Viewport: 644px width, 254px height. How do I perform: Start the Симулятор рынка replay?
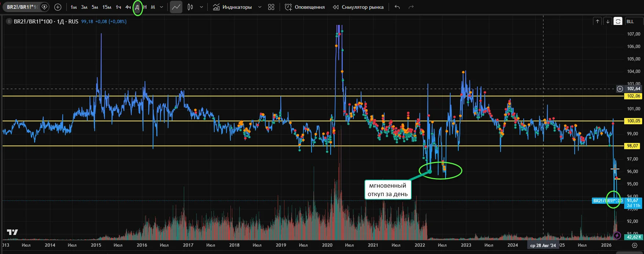click(358, 7)
